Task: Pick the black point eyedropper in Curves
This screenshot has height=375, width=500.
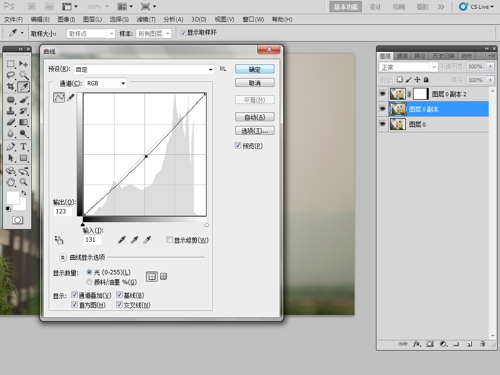Action: point(122,240)
